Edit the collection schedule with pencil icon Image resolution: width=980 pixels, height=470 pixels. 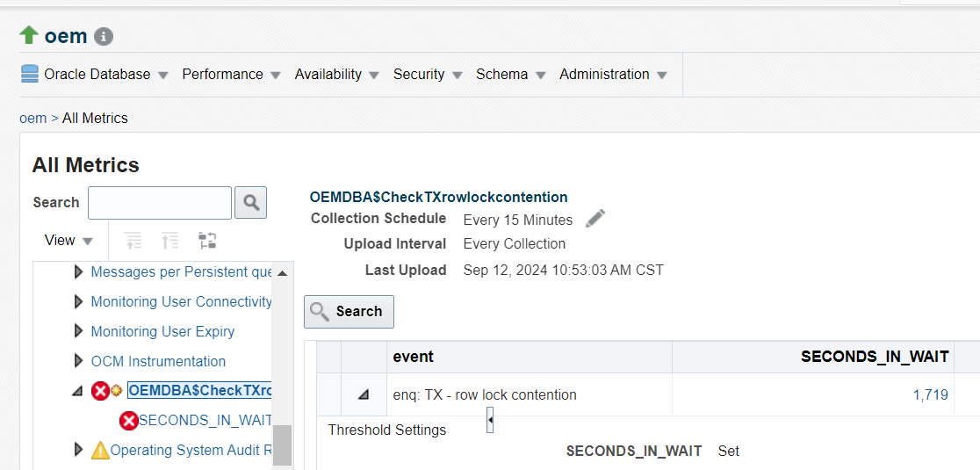(595, 219)
